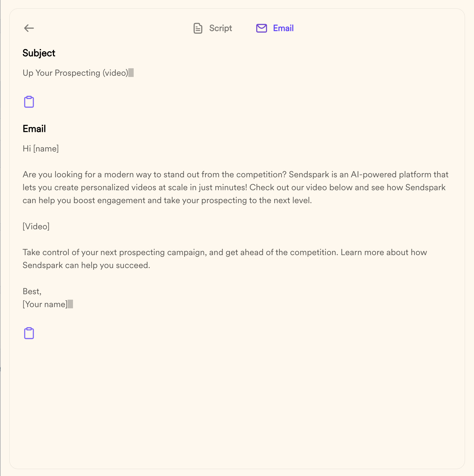Click the cursor block after [Your name]
This screenshot has height=476, width=474.
[x=70, y=304]
